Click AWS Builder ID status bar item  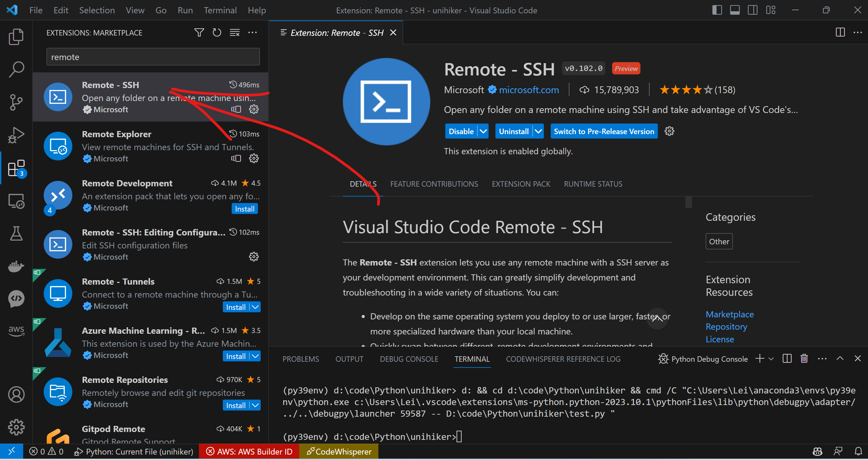(249, 451)
